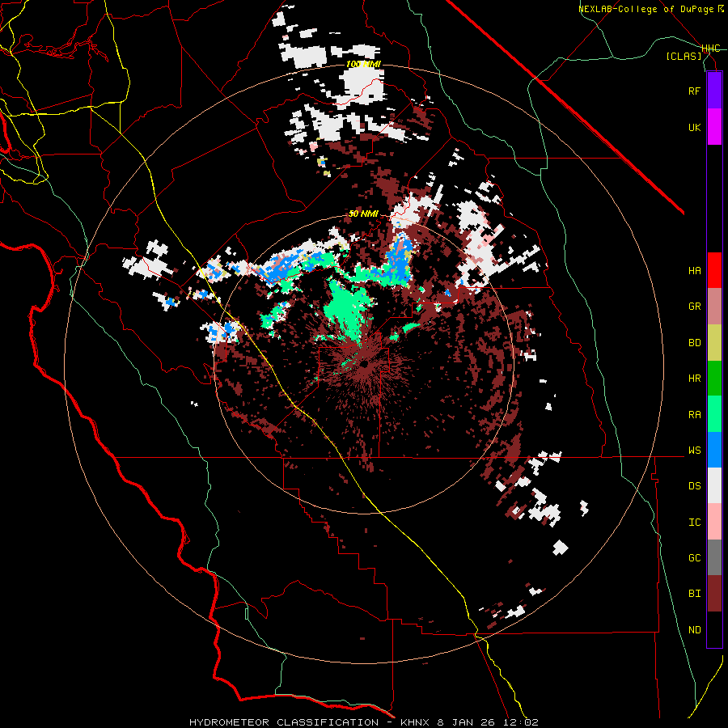Click the red HA legend swatch
728x728 pixels.
point(714,270)
